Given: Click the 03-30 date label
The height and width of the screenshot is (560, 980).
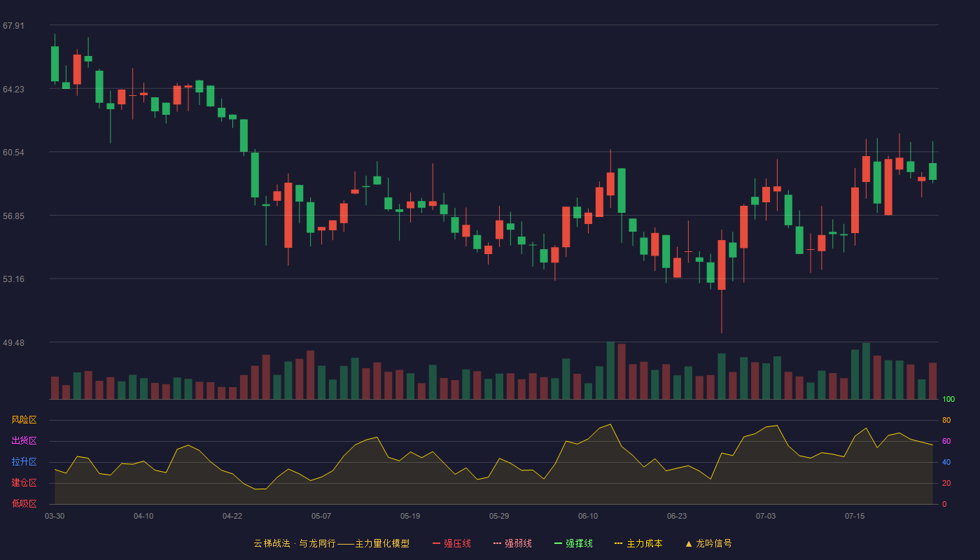Looking at the screenshot, I should pyautogui.click(x=55, y=516).
